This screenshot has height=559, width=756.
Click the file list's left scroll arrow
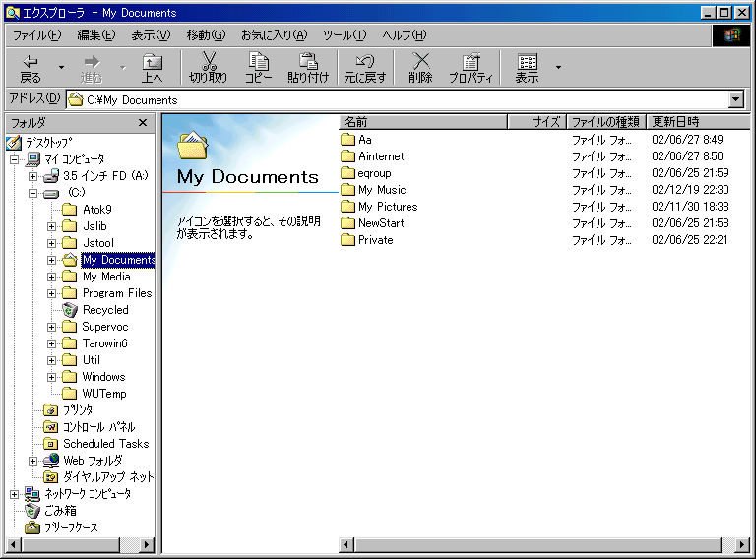click(x=346, y=545)
